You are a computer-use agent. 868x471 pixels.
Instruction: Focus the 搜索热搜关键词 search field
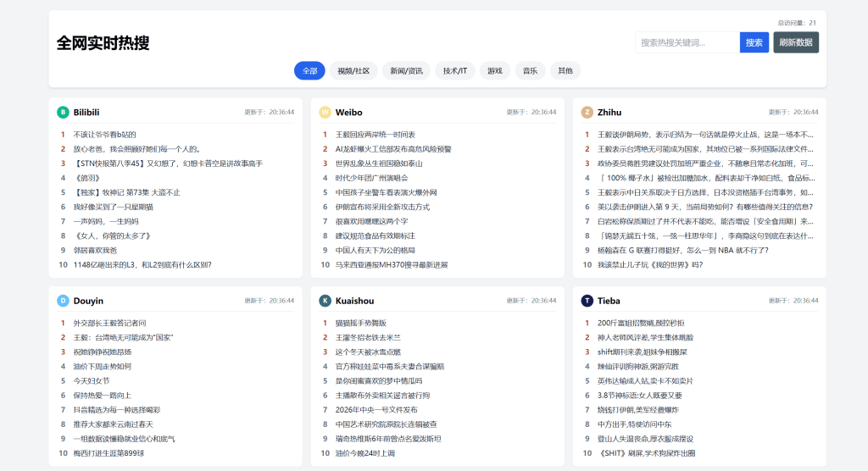687,42
